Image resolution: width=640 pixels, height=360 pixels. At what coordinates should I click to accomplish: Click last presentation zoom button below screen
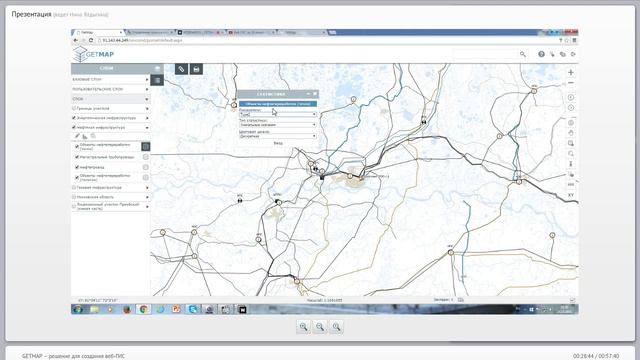[x=336, y=327]
